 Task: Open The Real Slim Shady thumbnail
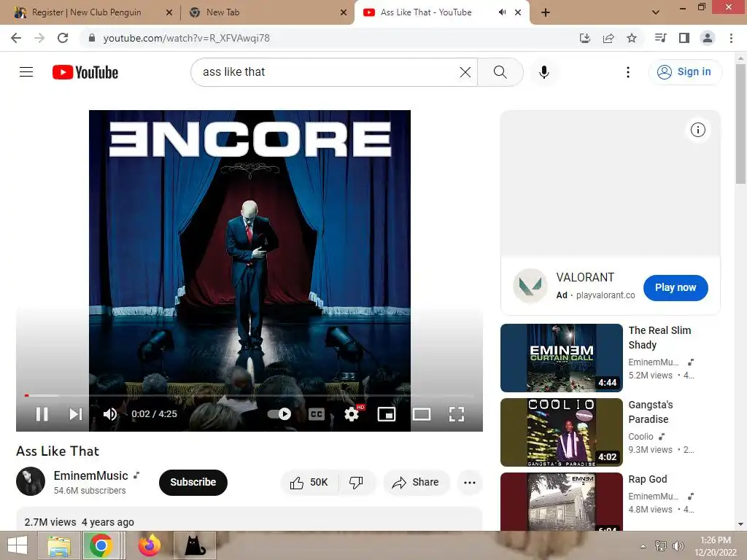(561, 358)
